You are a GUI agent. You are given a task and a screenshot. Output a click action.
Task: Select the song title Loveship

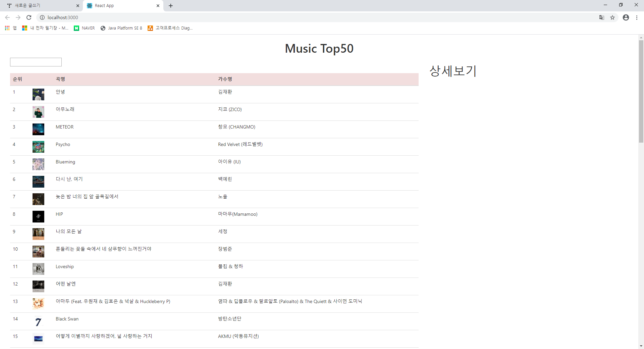click(x=65, y=266)
